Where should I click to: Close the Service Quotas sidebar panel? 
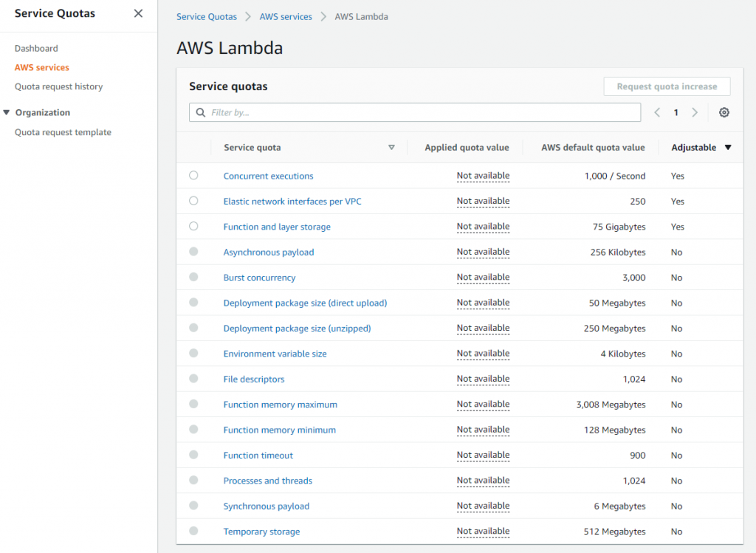[x=138, y=13]
